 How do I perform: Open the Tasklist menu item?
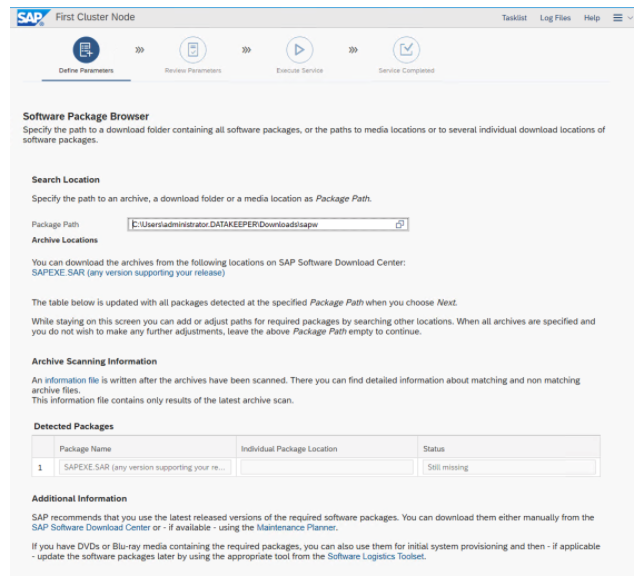coord(514,18)
